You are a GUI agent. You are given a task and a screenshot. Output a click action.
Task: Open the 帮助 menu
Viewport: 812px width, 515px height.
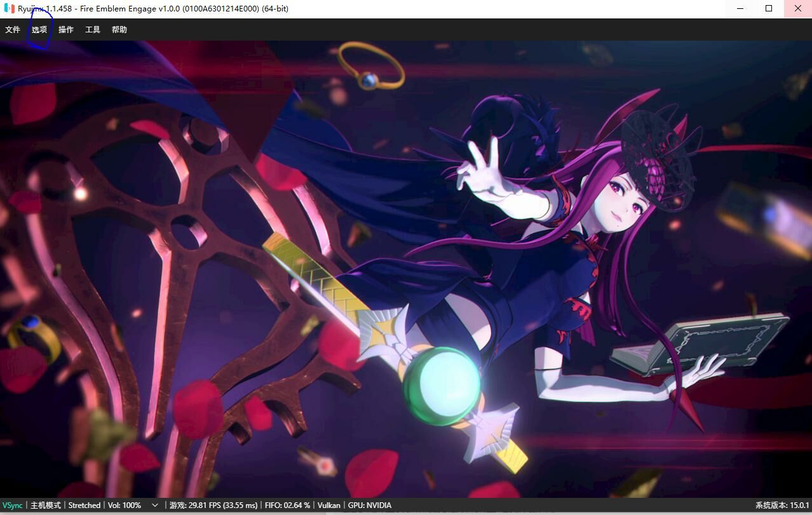click(119, 30)
